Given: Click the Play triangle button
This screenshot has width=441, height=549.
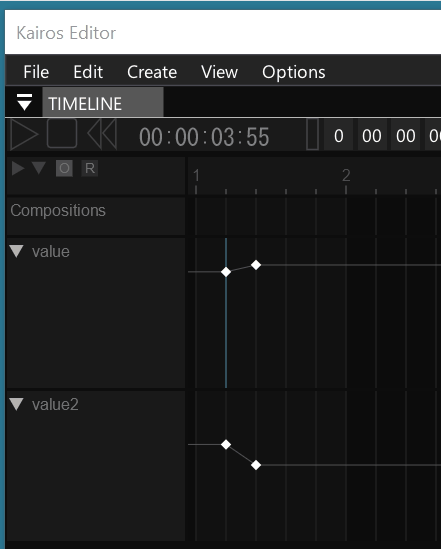Looking at the screenshot, I should (24, 134).
